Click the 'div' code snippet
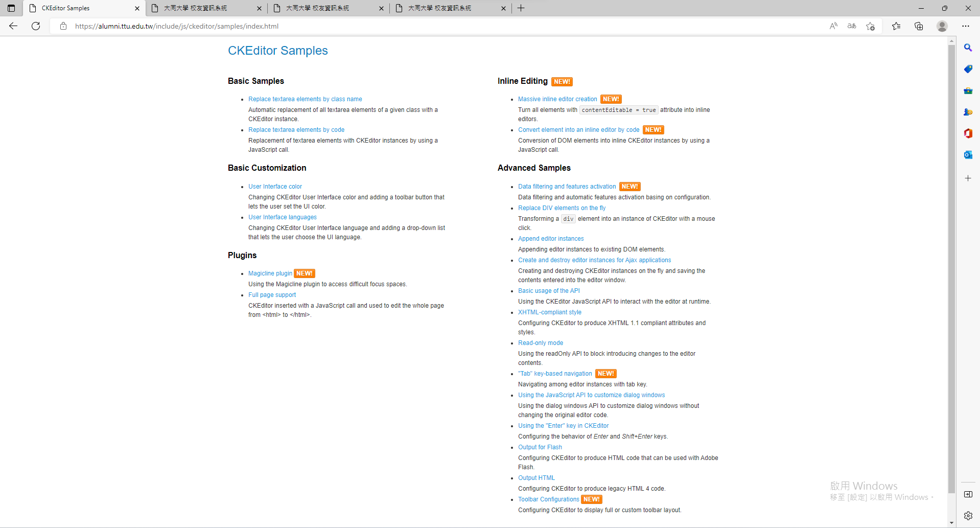The width and height of the screenshot is (980, 528). pyautogui.click(x=568, y=219)
